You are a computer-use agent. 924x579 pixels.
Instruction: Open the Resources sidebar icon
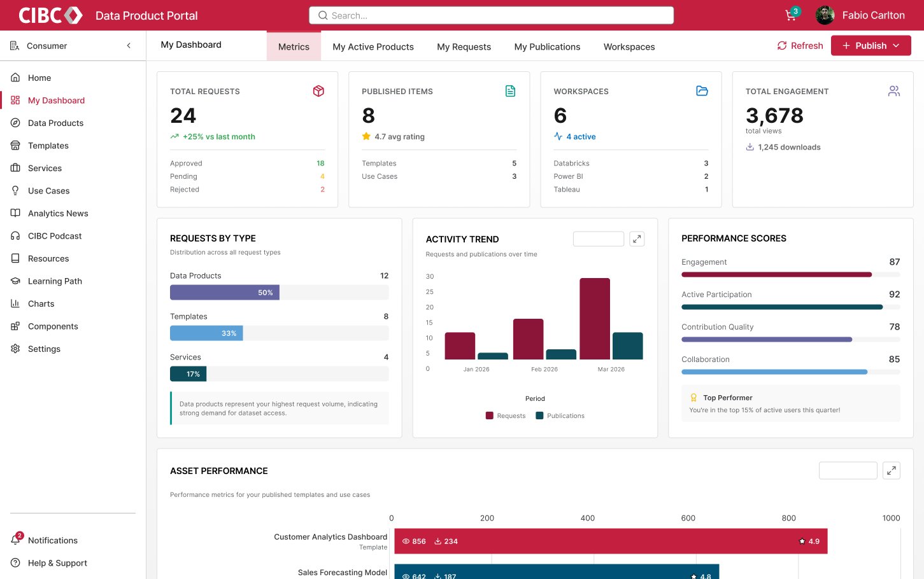(x=15, y=258)
